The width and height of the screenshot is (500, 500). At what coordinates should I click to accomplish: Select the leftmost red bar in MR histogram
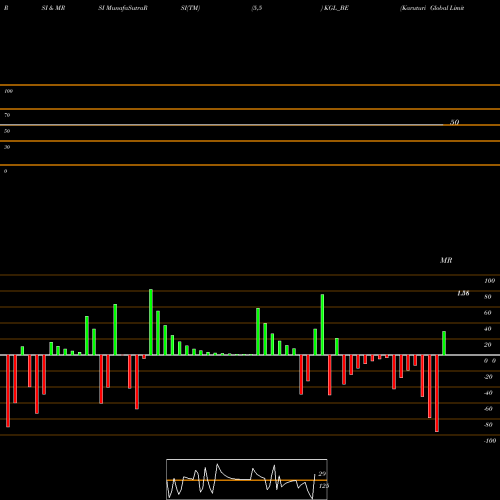(x=8, y=391)
